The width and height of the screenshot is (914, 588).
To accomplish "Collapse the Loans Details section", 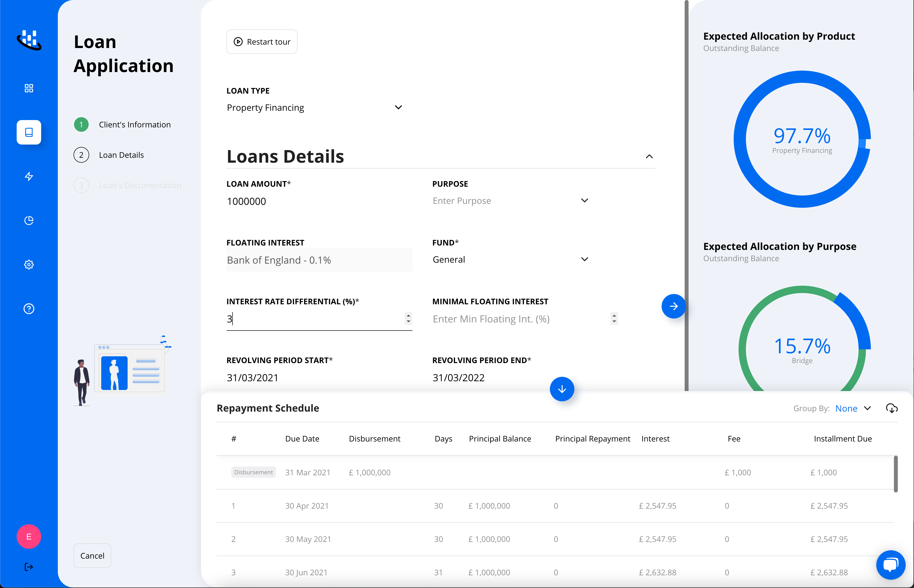I will point(649,157).
